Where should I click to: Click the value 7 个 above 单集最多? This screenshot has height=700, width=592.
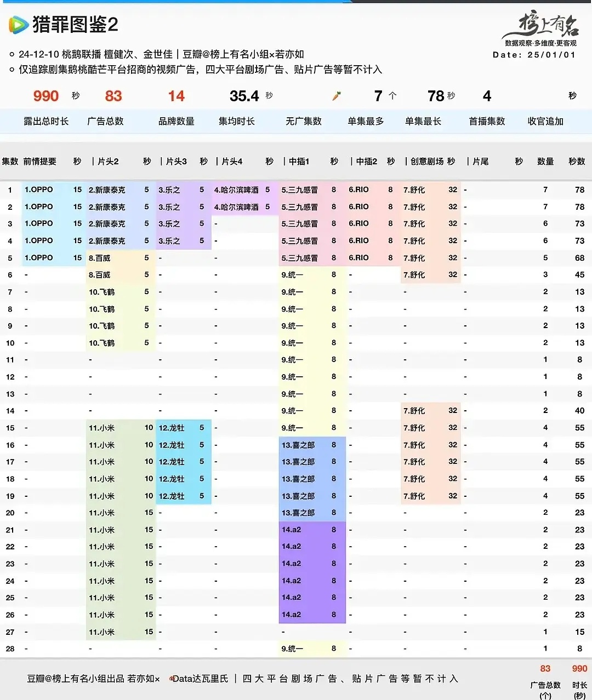[x=385, y=96]
